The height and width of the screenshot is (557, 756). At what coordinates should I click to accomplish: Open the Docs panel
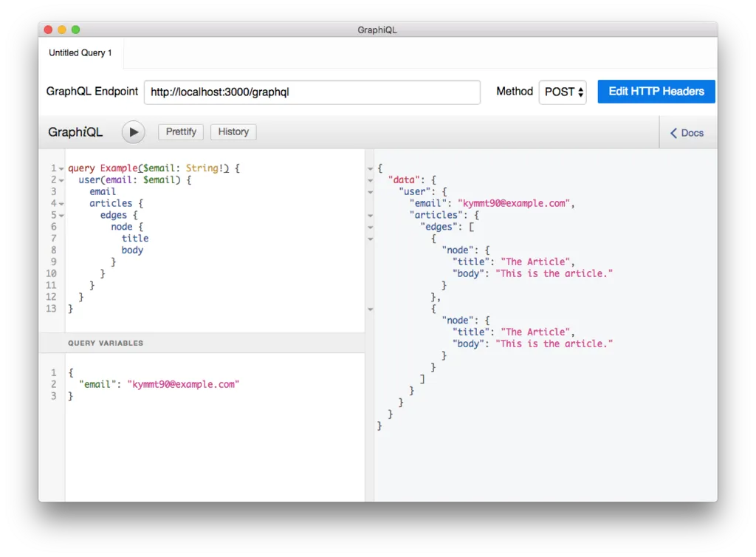691,133
